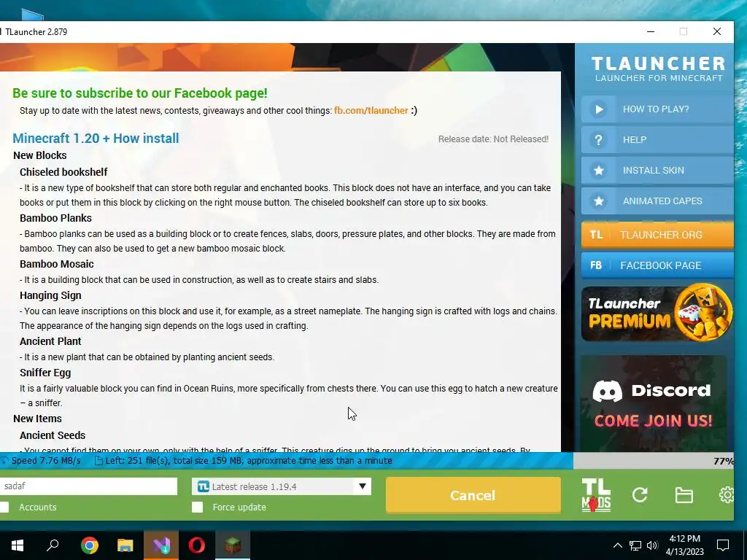Toggle the Accounts checkbox
747x560 pixels.
pyautogui.click(x=4, y=507)
